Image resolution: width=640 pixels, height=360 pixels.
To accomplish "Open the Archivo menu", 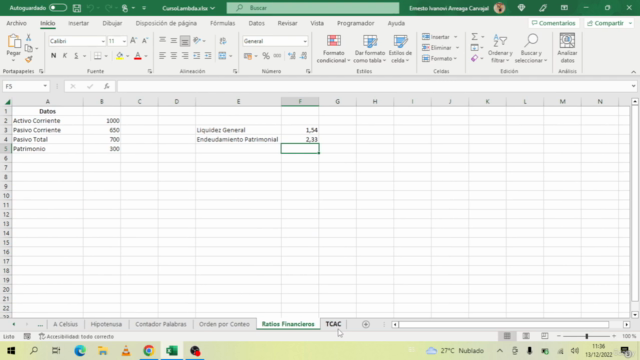I will [x=16, y=23].
